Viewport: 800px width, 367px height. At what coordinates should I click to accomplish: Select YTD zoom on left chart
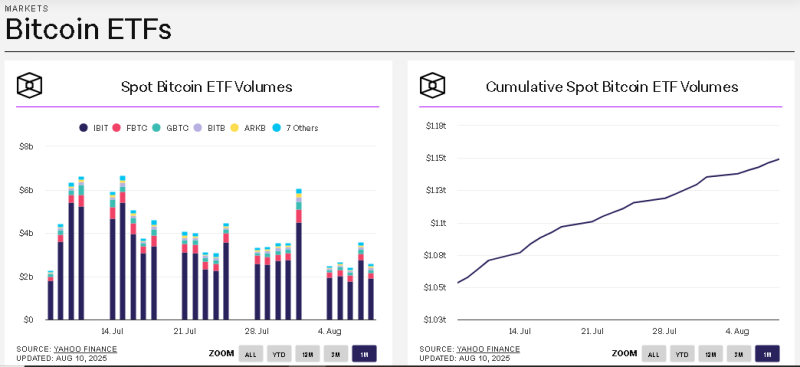click(x=279, y=354)
